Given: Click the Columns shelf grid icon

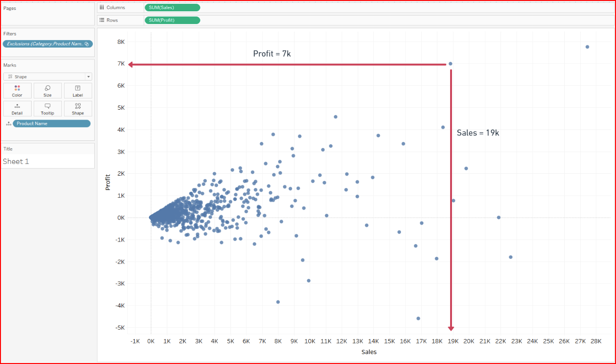Looking at the screenshot, I should pyautogui.click(x=102, y=7).
